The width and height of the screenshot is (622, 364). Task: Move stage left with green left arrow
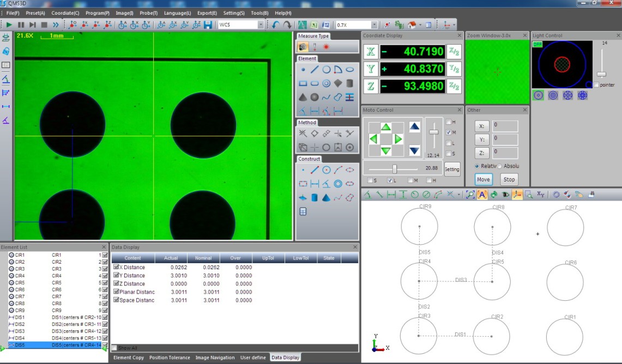tap(373, 139)
